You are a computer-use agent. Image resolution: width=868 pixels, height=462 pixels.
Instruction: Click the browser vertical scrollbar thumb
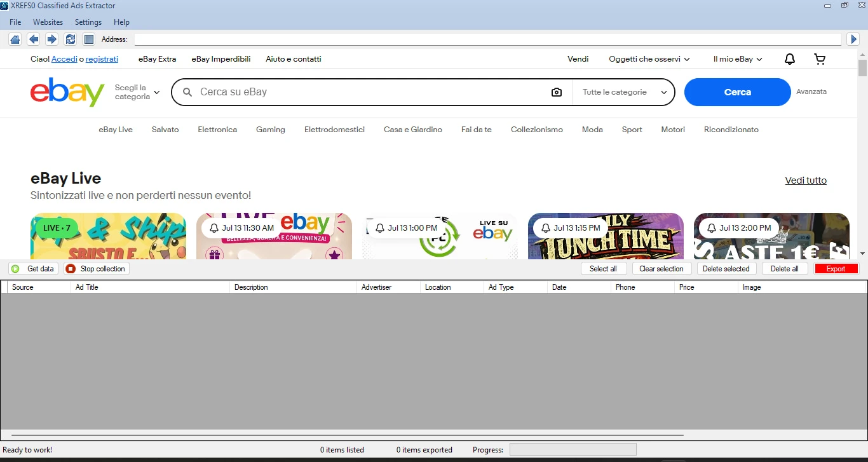pos(862,67)
